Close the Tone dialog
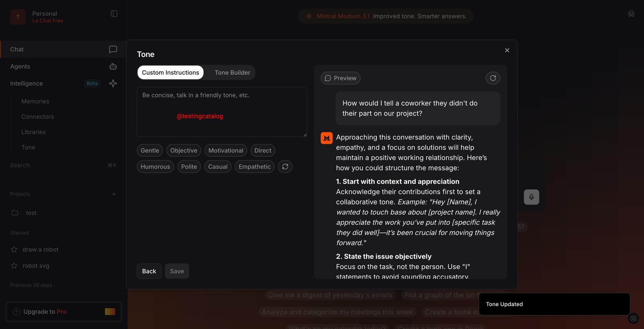This screenshot has width=644, height=329. (507, 50)
